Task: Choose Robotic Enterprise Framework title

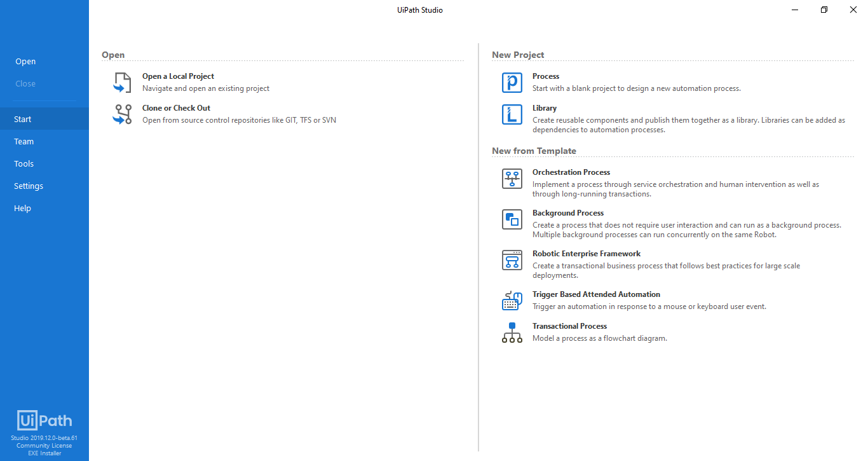Action: click(587, 254)
